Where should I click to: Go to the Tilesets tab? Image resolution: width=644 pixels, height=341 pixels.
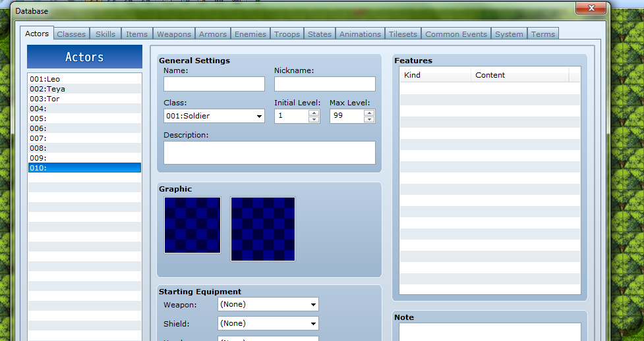pyautogui.click(x=402, y=34)
